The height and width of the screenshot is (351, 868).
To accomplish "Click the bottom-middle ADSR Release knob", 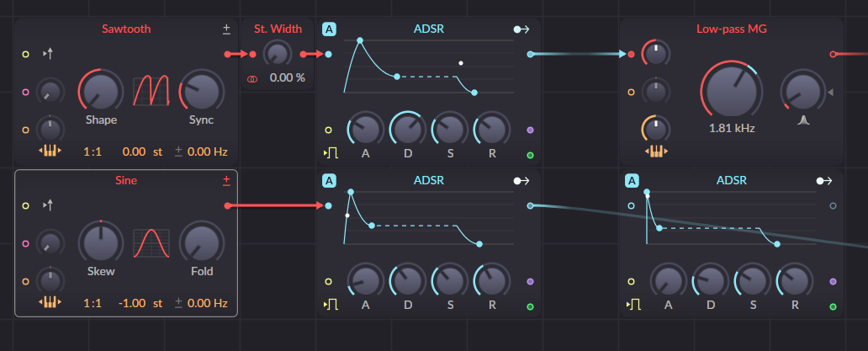I will pos(492,281).
